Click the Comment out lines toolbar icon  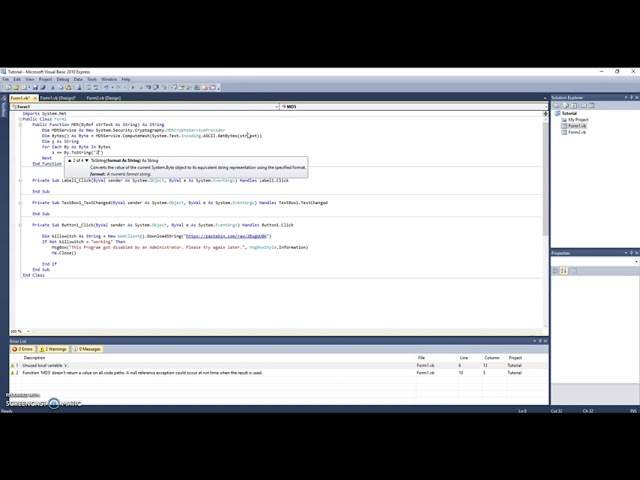(x=88, y=87)
